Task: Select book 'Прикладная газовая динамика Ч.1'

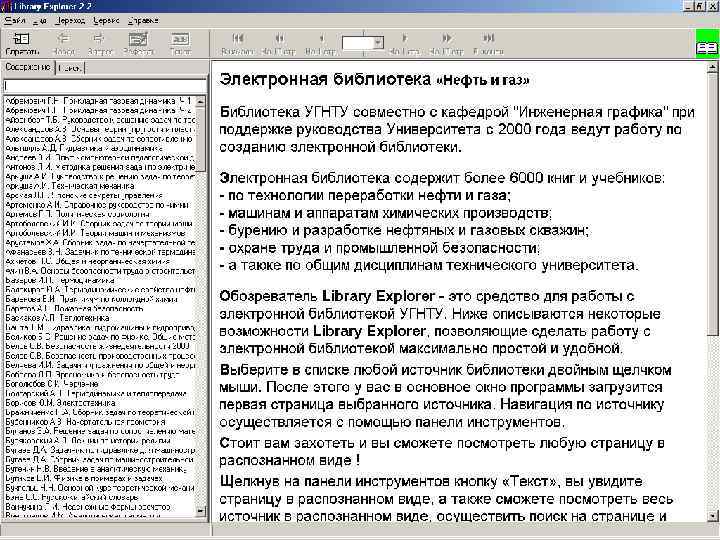Action: coord(99,101)
